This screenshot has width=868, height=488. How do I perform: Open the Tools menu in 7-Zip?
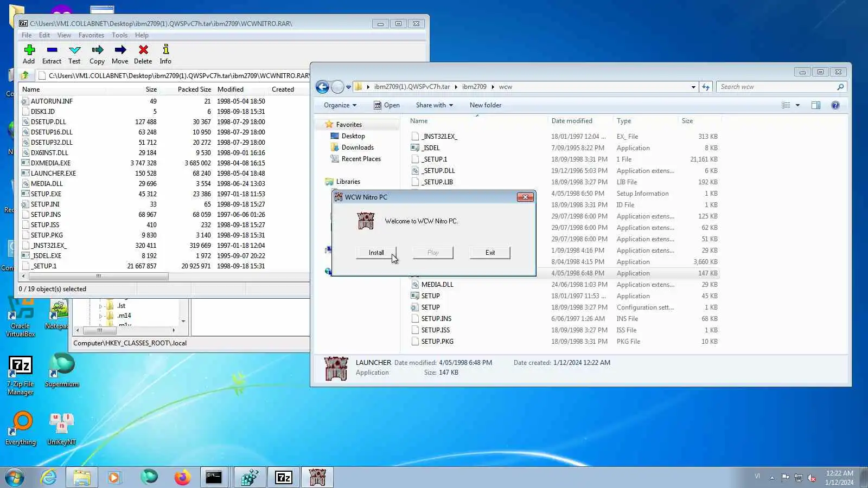(120, 35)
